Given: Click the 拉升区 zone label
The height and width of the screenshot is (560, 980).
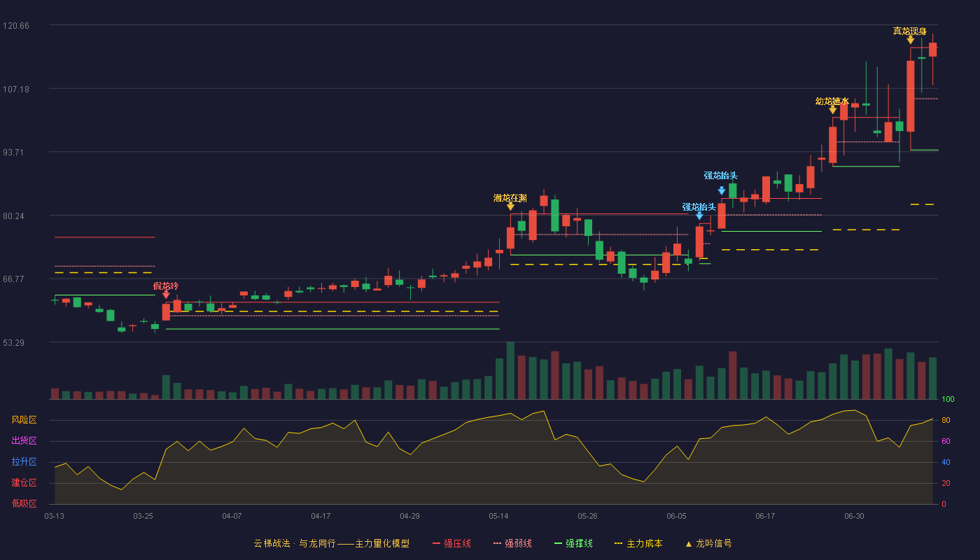Looking at the screenshot, I should click(x=24, y=462).
